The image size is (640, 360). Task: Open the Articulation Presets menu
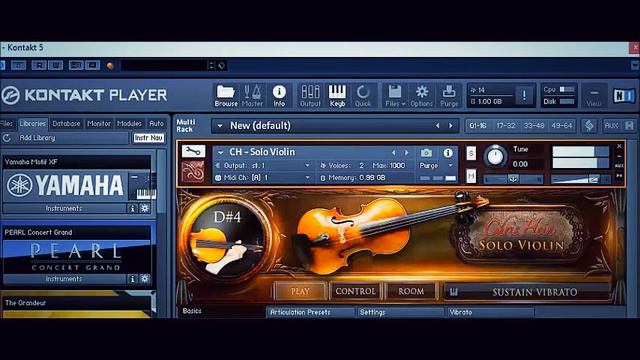point(310,312)
